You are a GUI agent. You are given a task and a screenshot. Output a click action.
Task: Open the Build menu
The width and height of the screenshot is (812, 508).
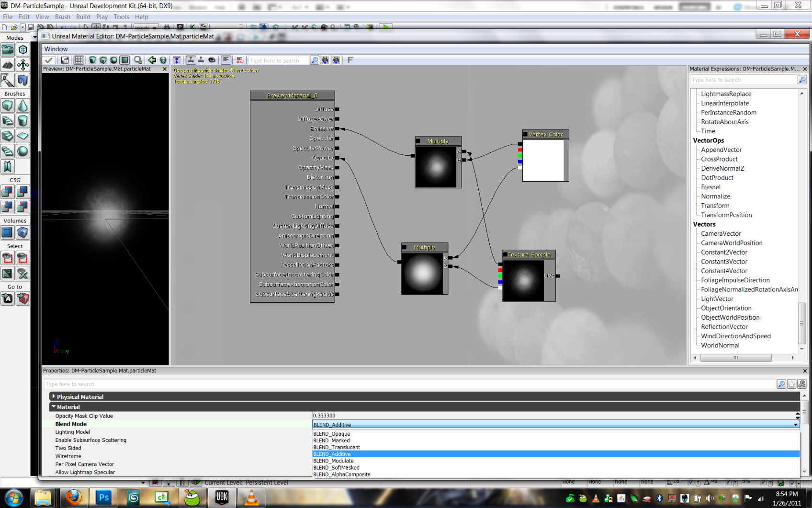pos(83,17)
